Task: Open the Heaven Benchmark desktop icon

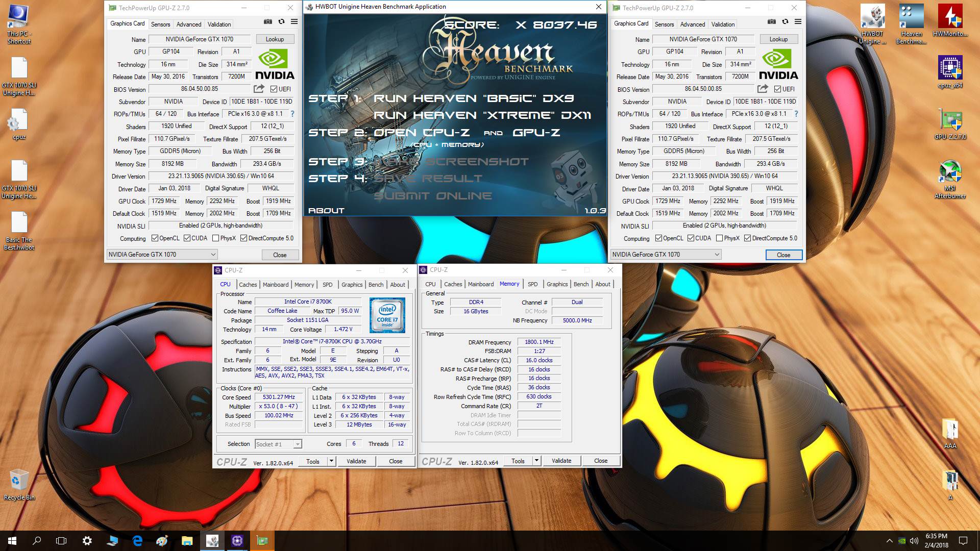Action: pyautogui.click(x=911, y=24)
